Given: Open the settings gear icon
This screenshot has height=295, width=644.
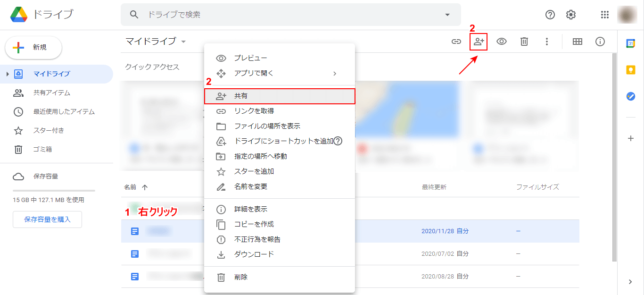Looking at the screenshot, I should click(x=571, y=15).
